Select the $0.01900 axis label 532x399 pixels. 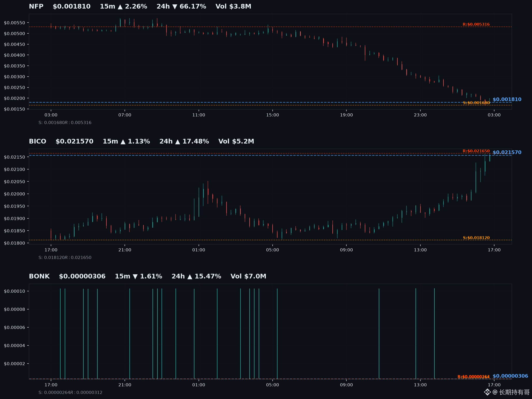point(14,219)
